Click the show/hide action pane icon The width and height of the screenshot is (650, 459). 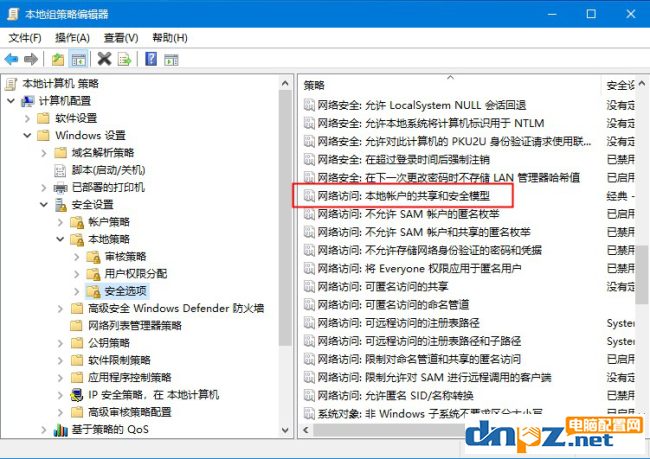point(171,59)
